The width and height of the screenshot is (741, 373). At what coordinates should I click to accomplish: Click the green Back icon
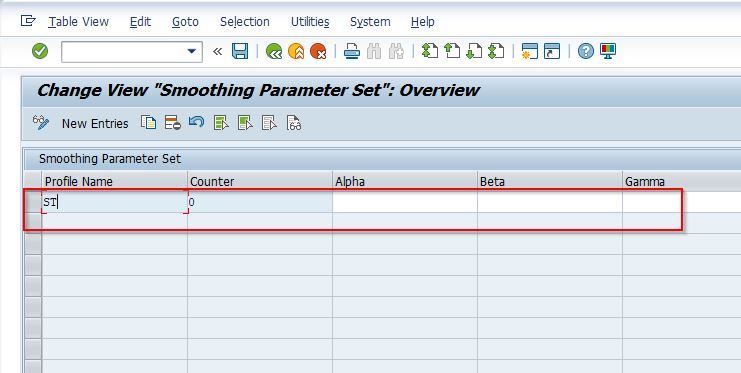click(274, 51)
